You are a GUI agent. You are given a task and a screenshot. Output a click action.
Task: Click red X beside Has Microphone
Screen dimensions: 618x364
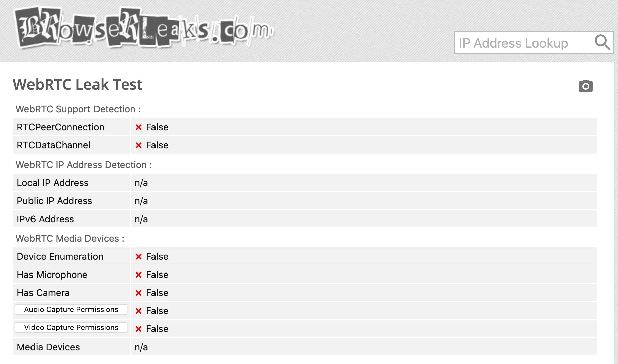coord(139,275)
